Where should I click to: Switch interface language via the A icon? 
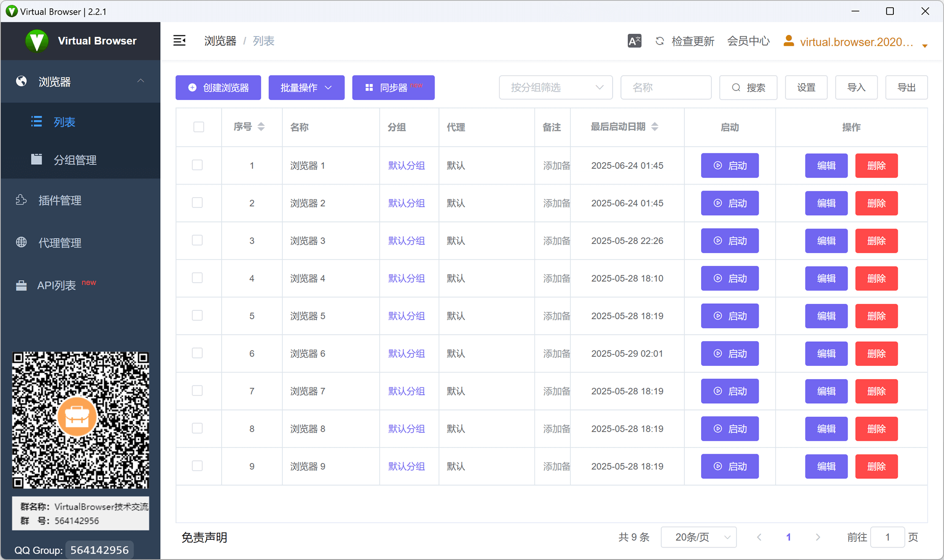[x=634, y=41]
